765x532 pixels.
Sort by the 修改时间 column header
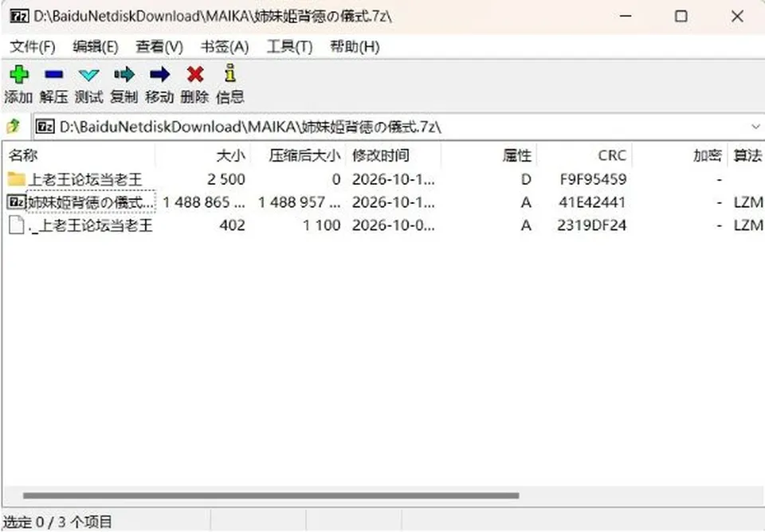[394, 155]
